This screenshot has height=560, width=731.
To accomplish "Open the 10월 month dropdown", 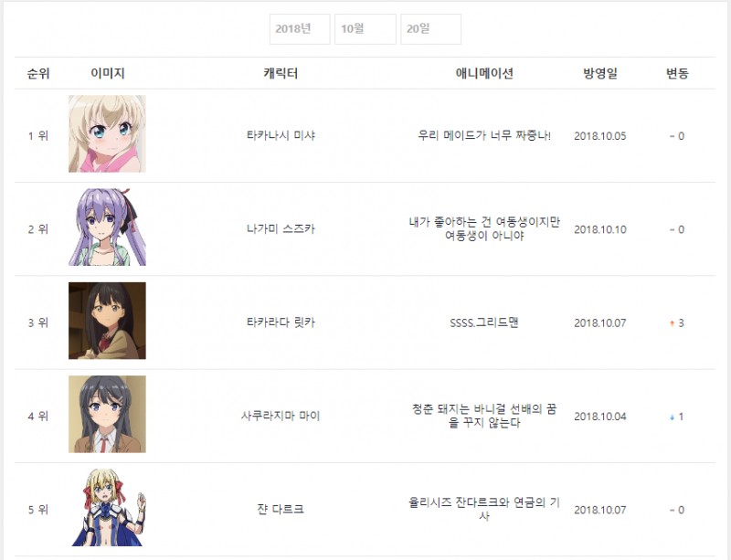I will [365, 29].
